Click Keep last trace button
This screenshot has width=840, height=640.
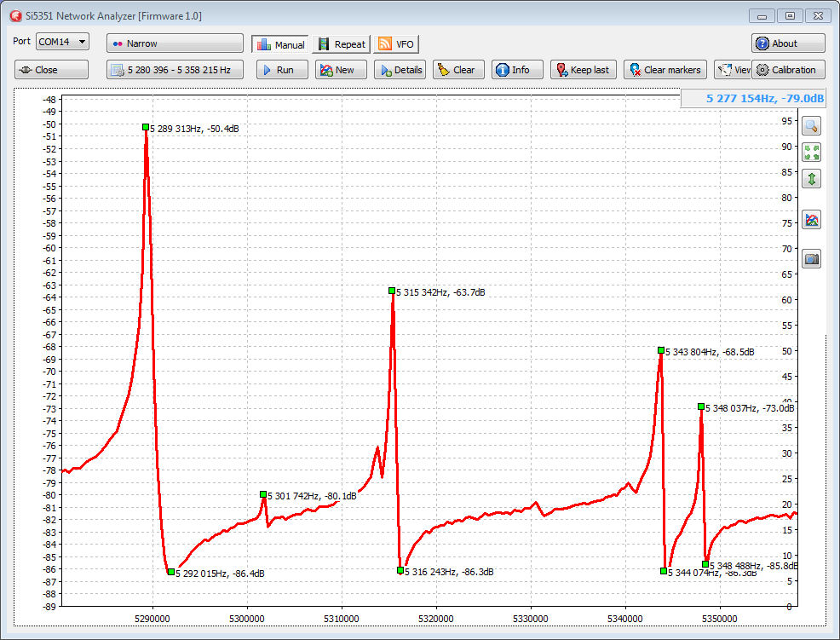point(583,70)
